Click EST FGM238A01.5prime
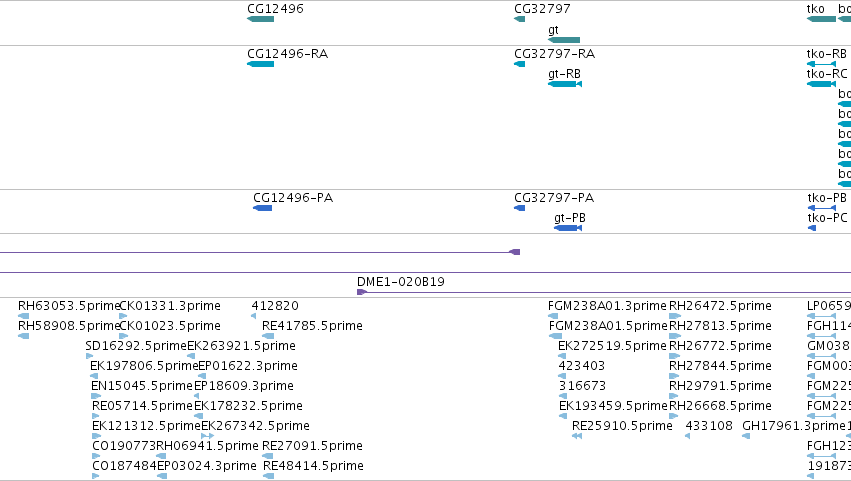The height and width of the screenshot is (481, 851). click(608, 326)
